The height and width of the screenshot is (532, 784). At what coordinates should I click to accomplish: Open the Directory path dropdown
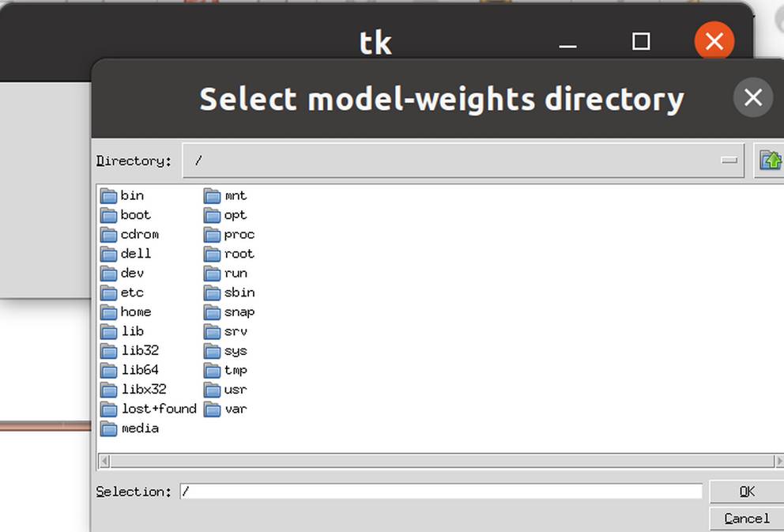click(x=729, y=160)
